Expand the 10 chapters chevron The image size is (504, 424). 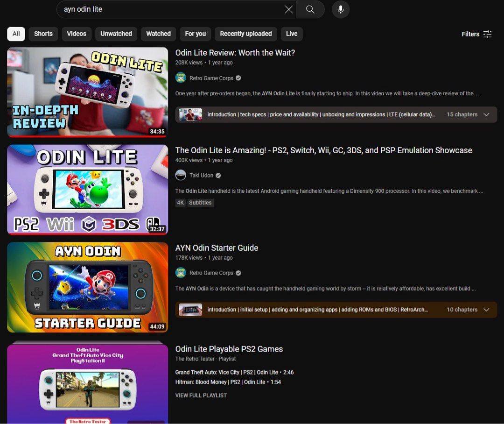486,310
